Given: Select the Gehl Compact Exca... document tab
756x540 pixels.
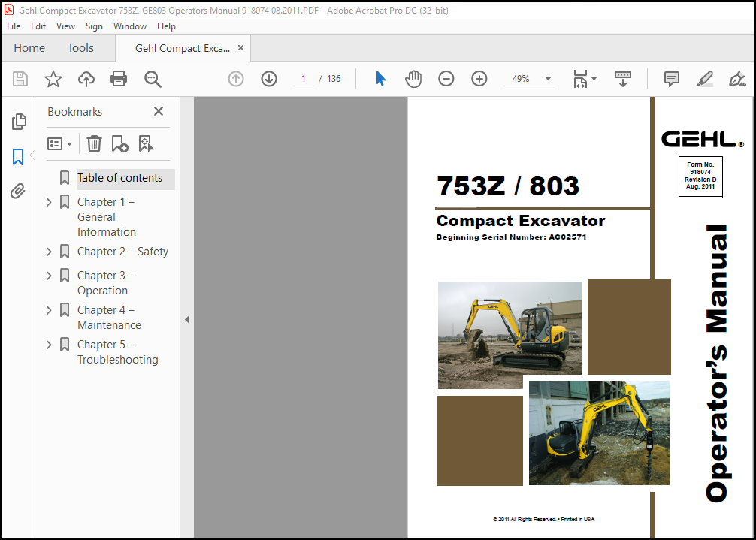Looking at the screenshot, I should (183, 48).
